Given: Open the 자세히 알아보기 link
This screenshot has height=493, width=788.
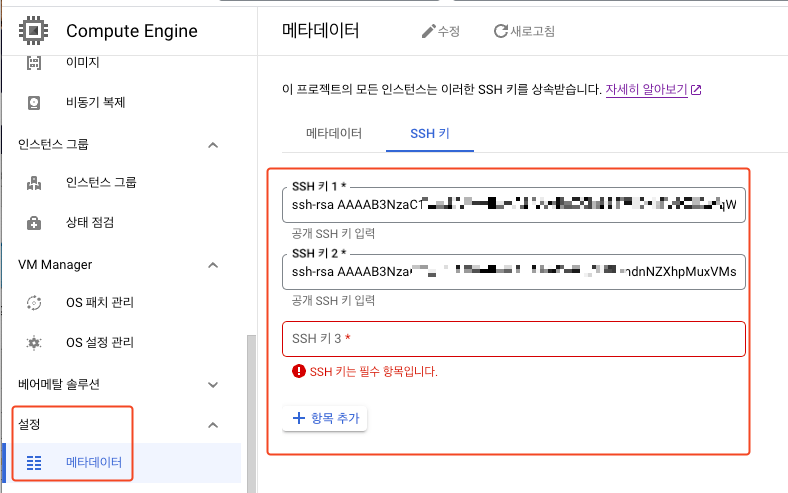Looking at the screenshot, I should (646, 90).
